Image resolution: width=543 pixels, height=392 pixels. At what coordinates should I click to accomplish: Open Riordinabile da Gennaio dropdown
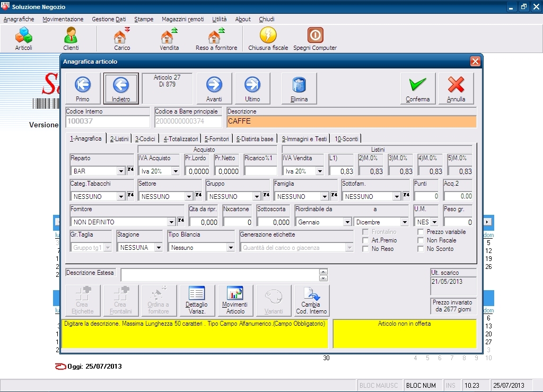[x=347, y=222]
